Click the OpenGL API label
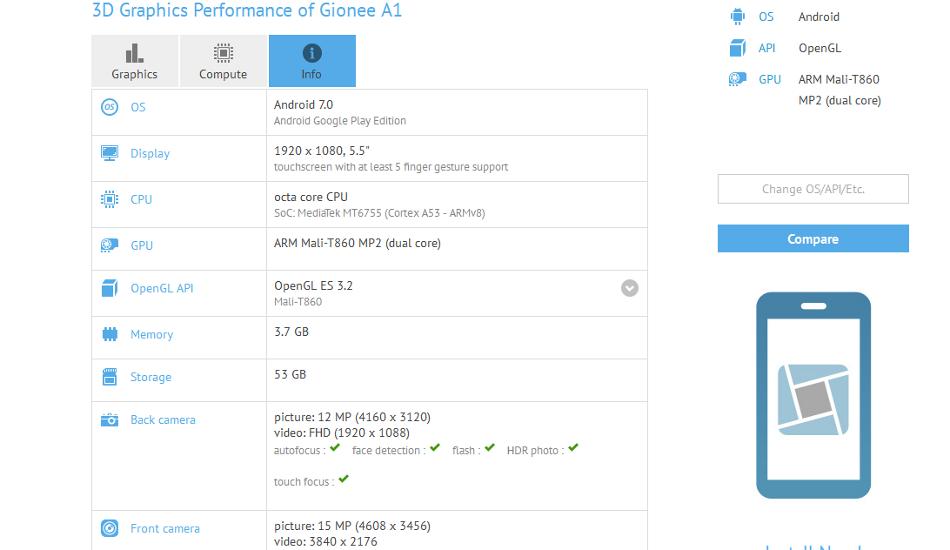The image size is (950, 550). pos(162,288)
